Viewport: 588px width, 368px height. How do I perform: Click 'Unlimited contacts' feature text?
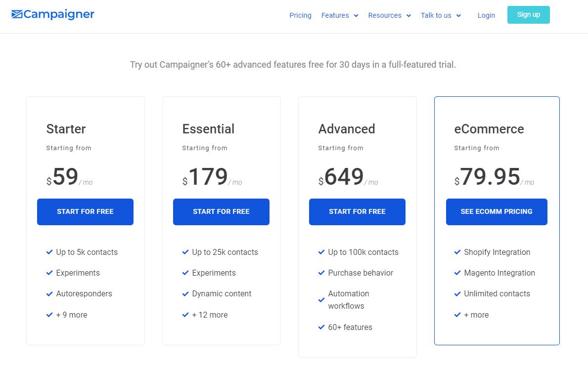coord(497,294)
